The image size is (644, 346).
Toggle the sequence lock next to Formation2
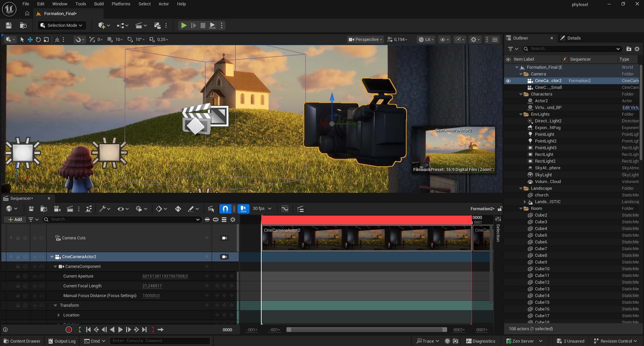[500, 209]
